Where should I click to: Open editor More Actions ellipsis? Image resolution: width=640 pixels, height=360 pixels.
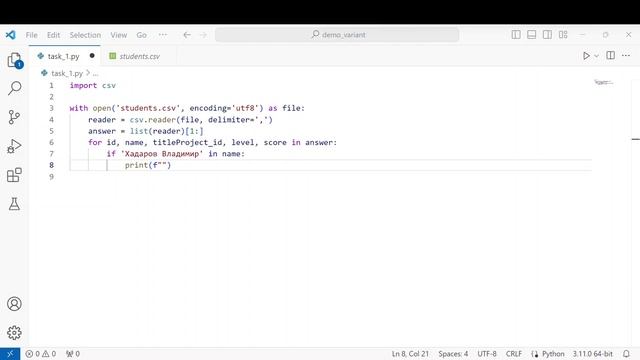[626, 56]
